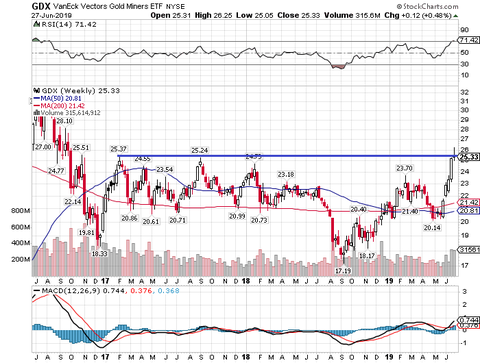This screenshot has height=363, width=480.
Task: Click the 22.14 price annotation
Action: pyautogui.click(x=73, y=202)
